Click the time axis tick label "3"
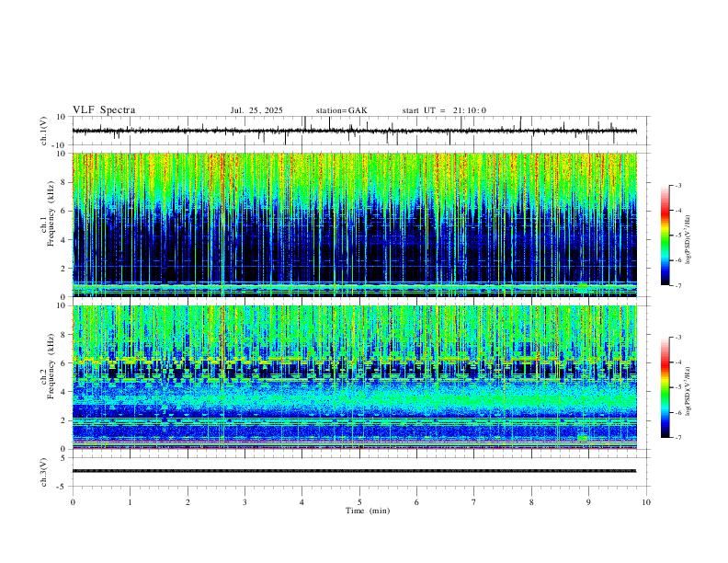 click(245, 502)
